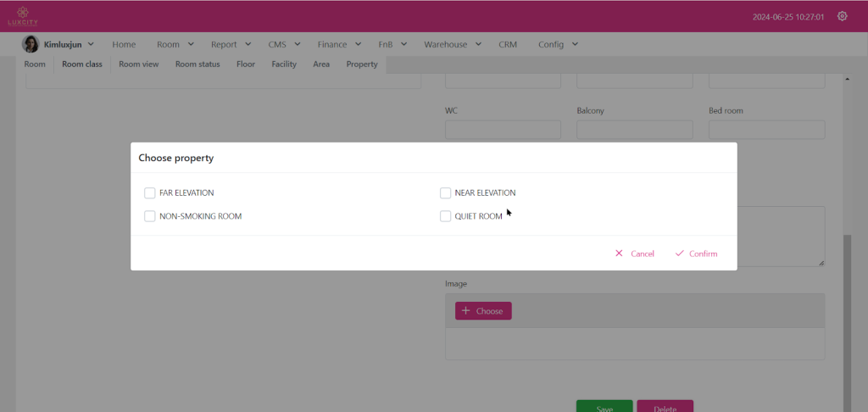Screen dimensions: 868x412
Task: Enable the NON-SMOKING ROOM checkbox
Action: pos(150,216)
